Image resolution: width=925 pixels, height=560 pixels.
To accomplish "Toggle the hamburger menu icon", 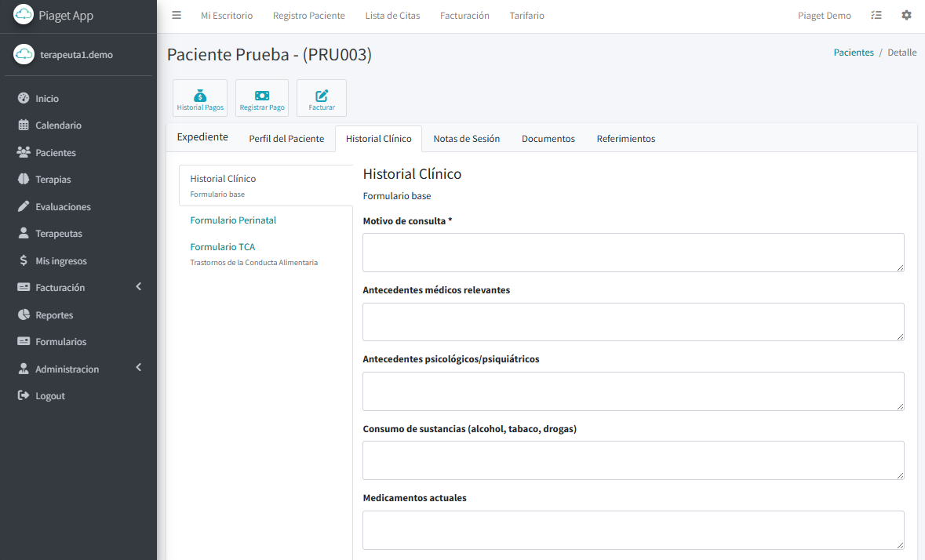I will (177, 16).
